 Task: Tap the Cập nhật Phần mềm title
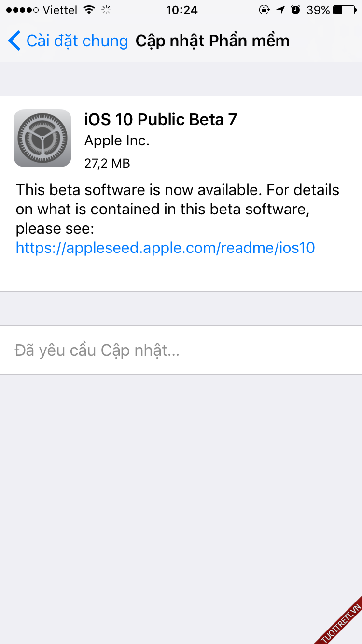click(x=212, y=41)
